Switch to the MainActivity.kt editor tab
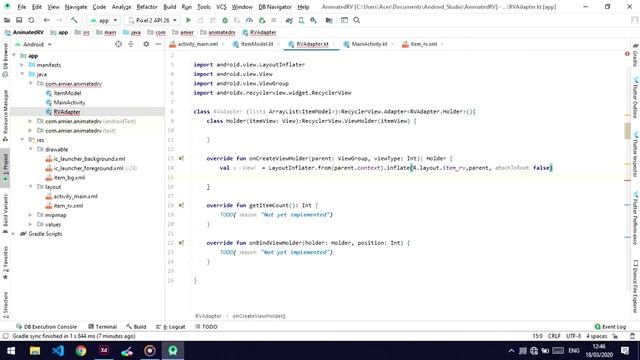 tap(369, 44)
